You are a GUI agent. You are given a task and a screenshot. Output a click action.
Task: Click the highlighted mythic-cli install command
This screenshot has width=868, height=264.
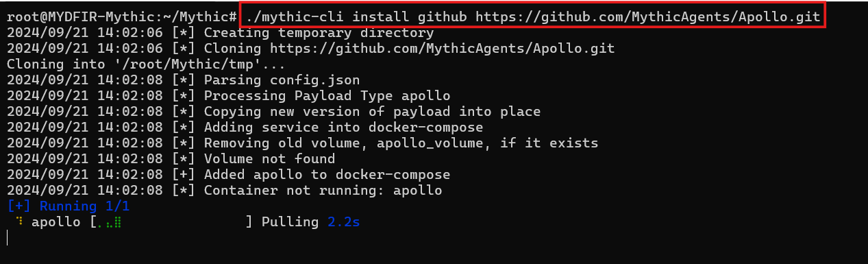[532, 16]
